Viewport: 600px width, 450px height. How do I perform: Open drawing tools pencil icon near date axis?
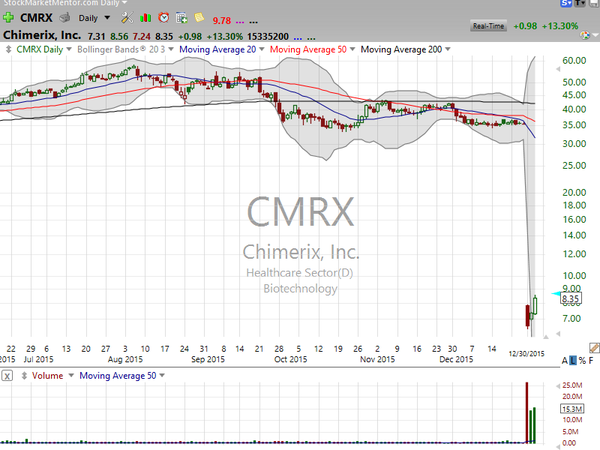pyautogui.click(x=594, y=347)
